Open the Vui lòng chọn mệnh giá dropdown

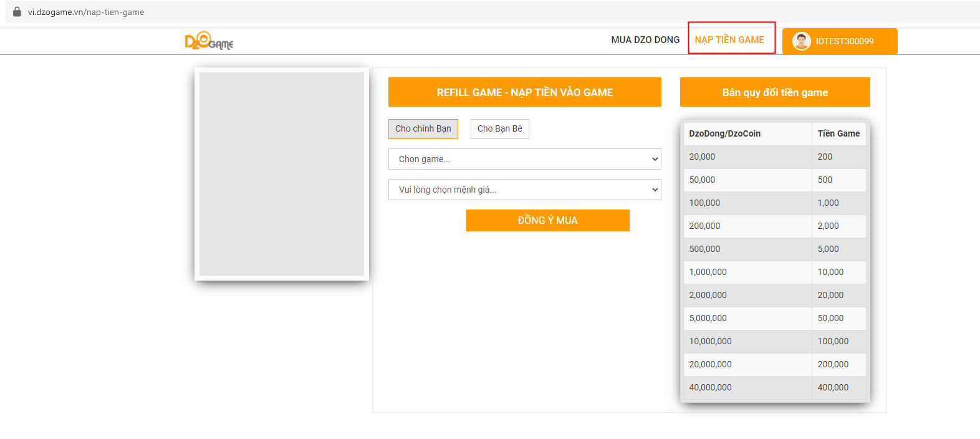click(524, 190)
